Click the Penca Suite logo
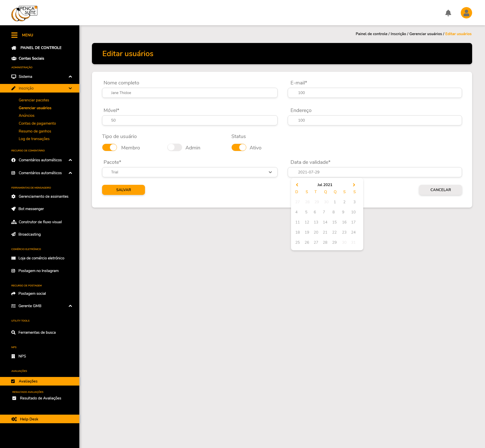The width and height of the screenshot is (485, 448). pos(24,13)
